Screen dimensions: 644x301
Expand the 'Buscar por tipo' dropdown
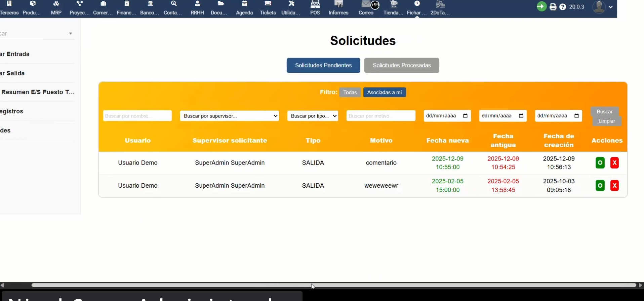click(x=313, y=116)
